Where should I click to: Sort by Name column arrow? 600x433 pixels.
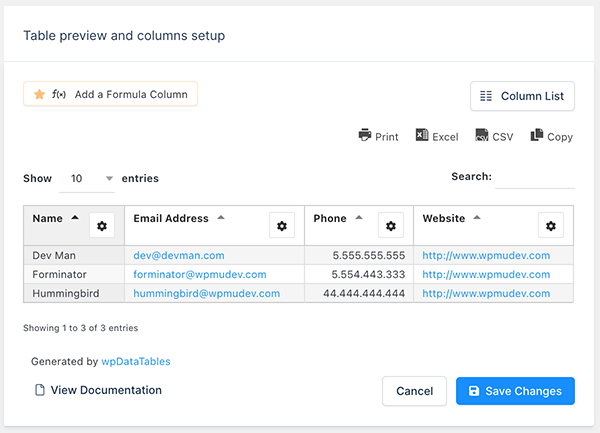coord(75,218)
